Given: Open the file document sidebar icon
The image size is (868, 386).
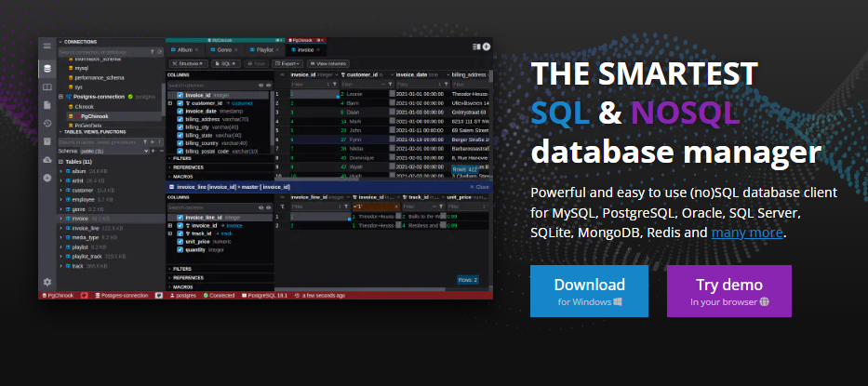Looking at the screenshot, I should [47, 105].
